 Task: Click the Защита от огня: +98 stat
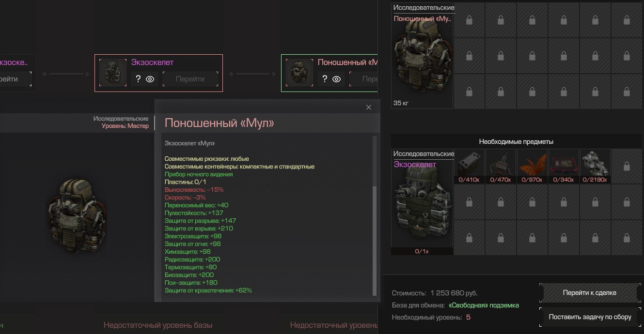[x=192, y=244]
